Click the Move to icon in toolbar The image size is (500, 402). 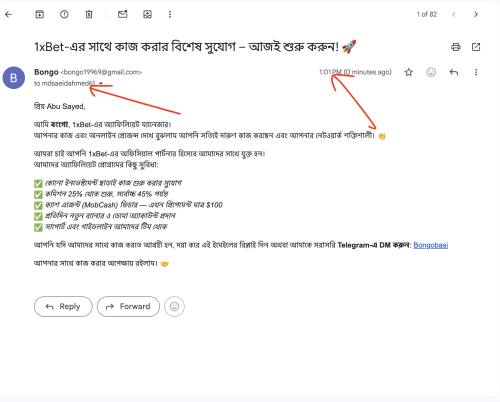tap(147, 14)
